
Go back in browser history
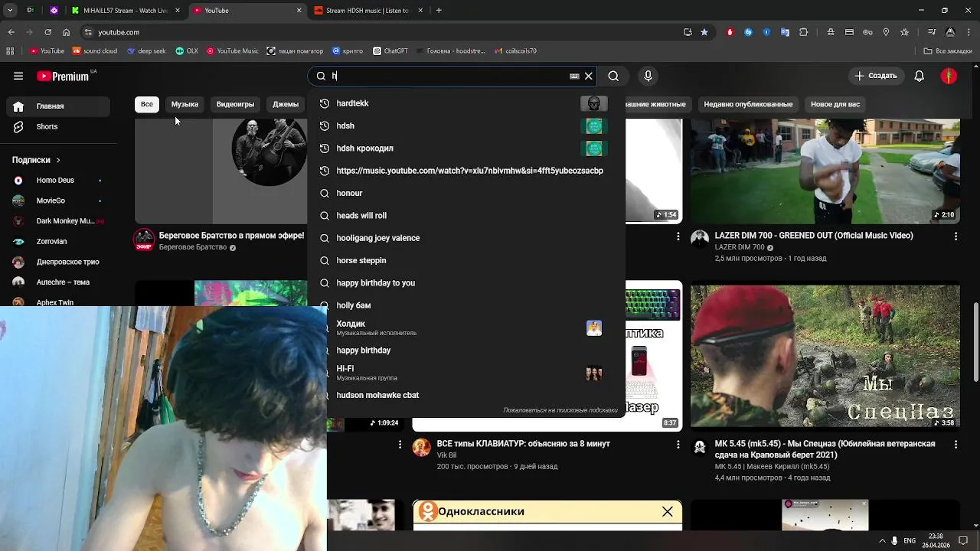11,32
